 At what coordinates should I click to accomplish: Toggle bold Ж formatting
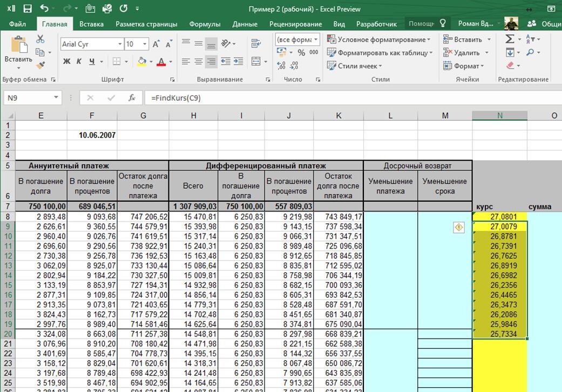[66, 61]
